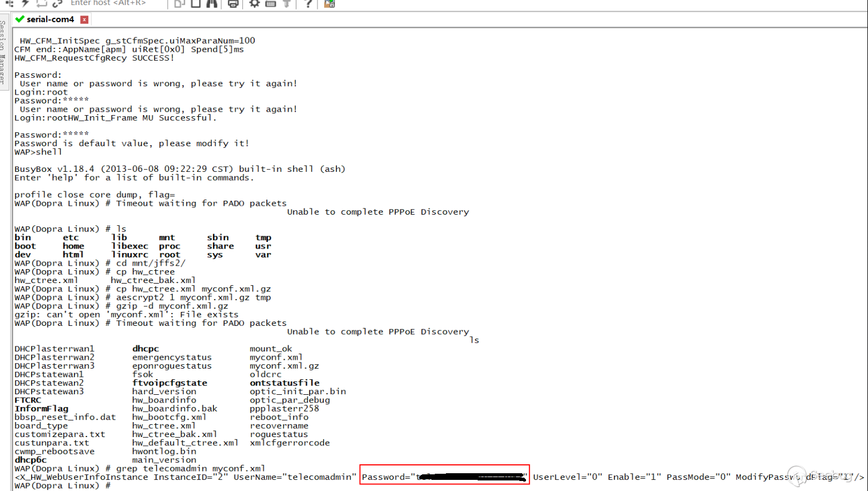868x491 pixels.
Task: Click the Session Manager connect icon
Action: pyautogui.click(x=9, y=3)
